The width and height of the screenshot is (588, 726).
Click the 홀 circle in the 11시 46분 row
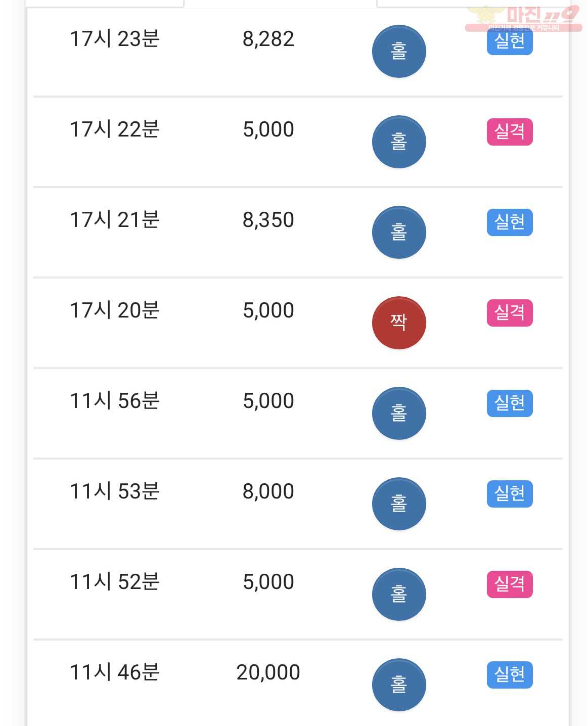coord(399,685)
